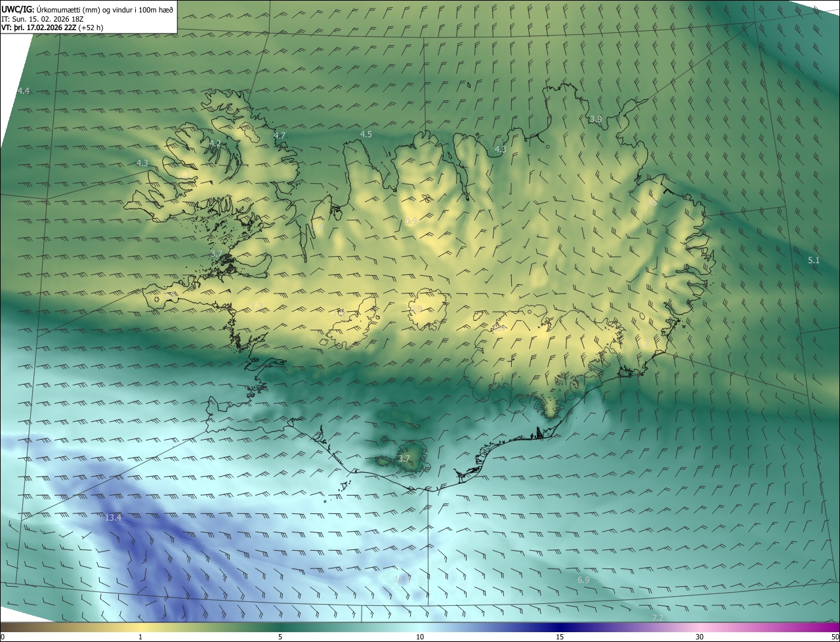Click the color scale tick labeled 15
This screenshot has height=642, width=840.
tap(560, 637)
